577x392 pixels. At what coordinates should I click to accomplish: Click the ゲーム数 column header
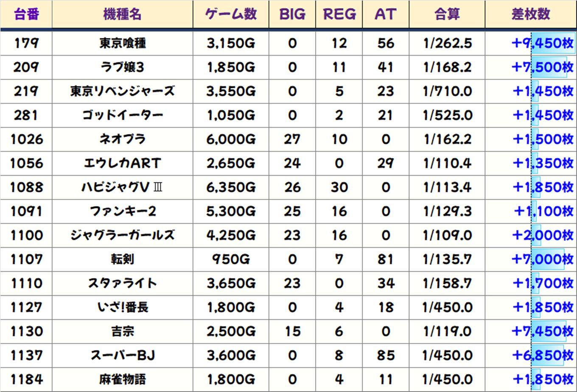(x=231, y=14)
